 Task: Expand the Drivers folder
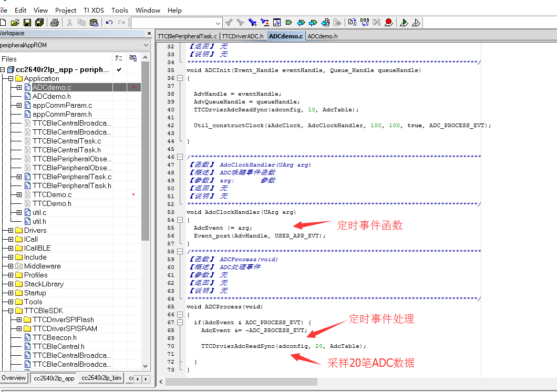pyautogui.click(x=11, y=231)
